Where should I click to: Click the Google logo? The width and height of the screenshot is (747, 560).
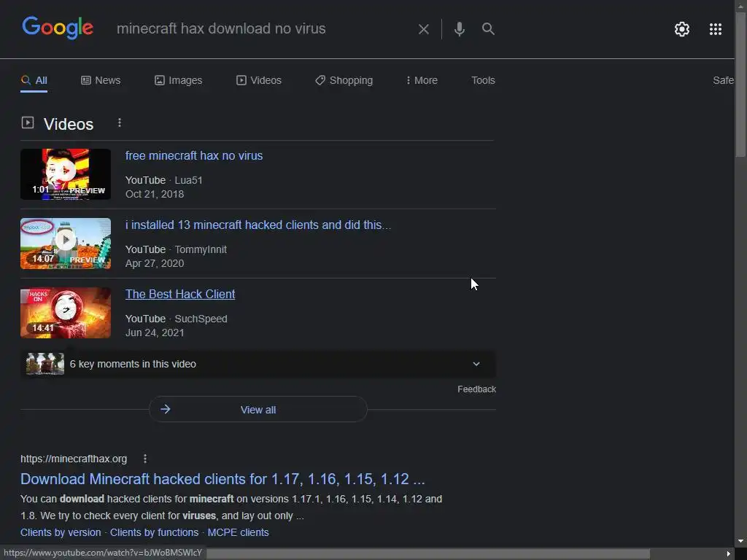[58, 28]
